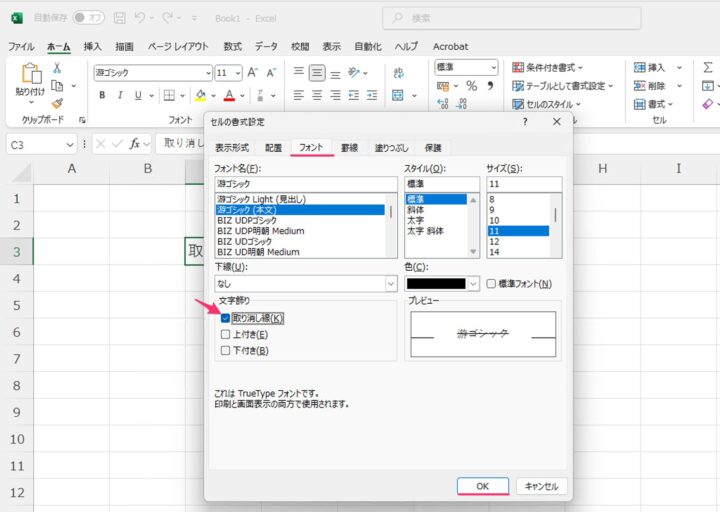
Task: Open the 塗りつぶし tab
Action: pos(391,147)
